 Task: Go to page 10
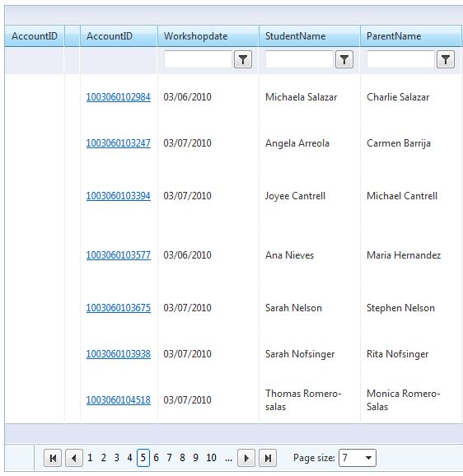tap(211, 458)
